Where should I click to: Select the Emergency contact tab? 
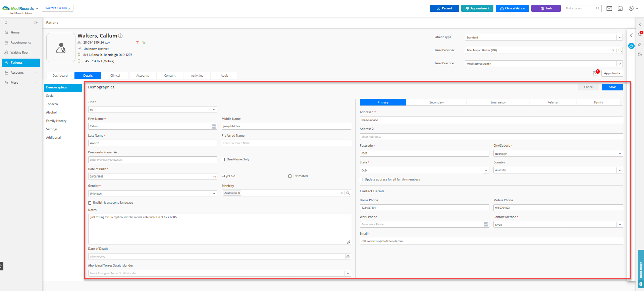(498, 102)
